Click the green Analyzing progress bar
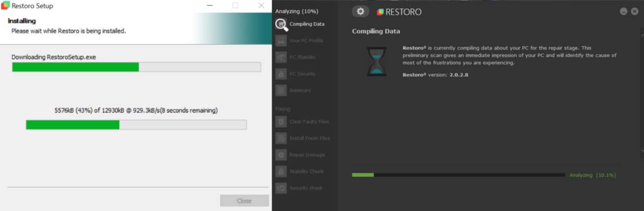Viewport: 644px width, 211px height. 458,175
